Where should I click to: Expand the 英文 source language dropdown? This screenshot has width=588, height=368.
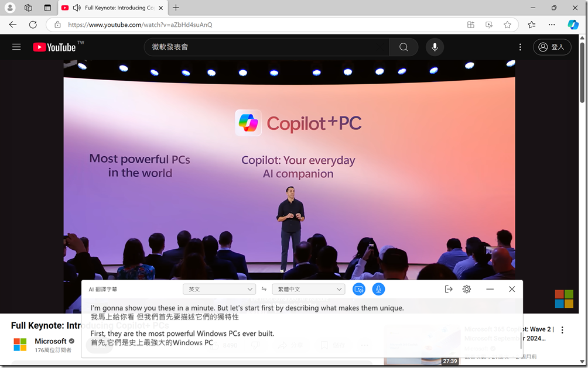pos(220,289)
